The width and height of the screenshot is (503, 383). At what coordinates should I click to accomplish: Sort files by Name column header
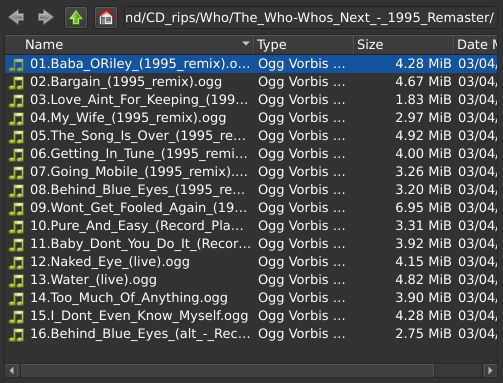pyautogui.click(x=129, y=45)
